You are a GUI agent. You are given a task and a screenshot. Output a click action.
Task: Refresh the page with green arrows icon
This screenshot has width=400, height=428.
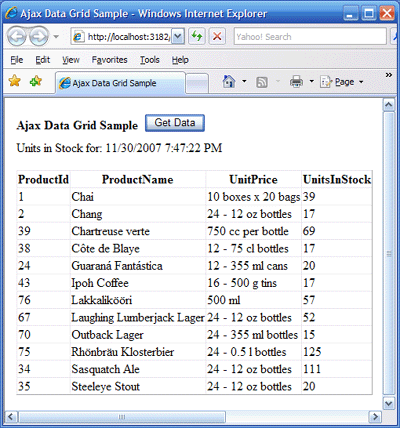[x=197, y=36]
